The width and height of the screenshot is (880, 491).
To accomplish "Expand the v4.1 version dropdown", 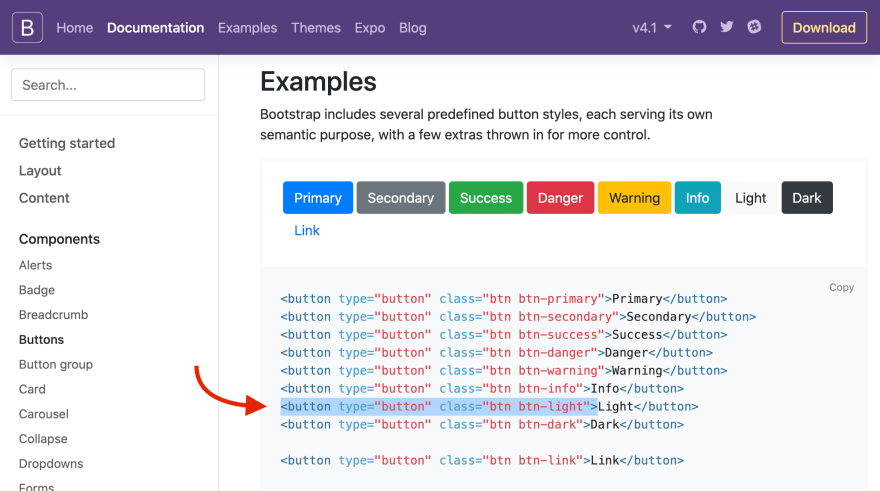I will point(652,27).
